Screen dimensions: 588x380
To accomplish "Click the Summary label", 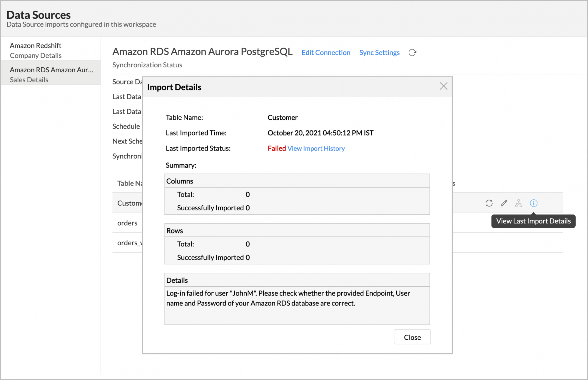I will coord(181,165).
